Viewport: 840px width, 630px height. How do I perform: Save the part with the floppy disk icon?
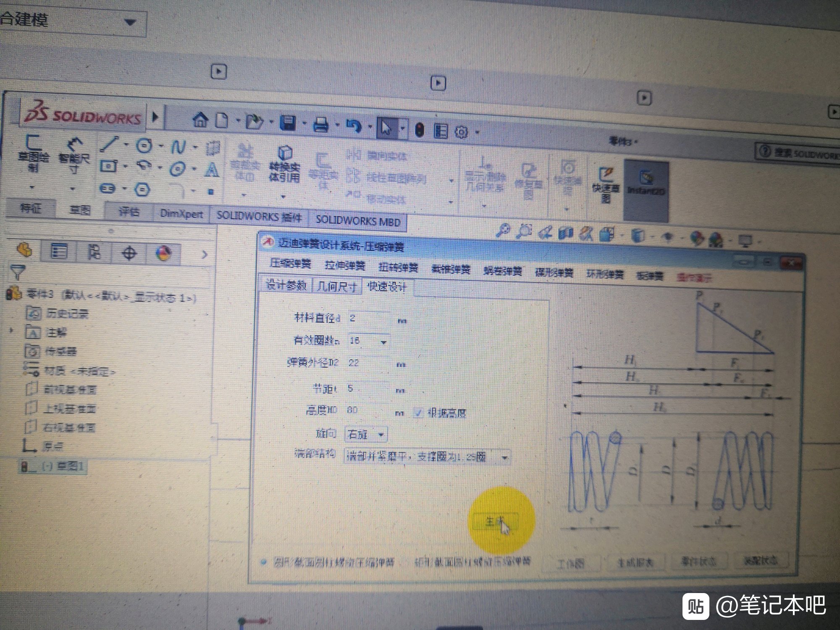288,123
